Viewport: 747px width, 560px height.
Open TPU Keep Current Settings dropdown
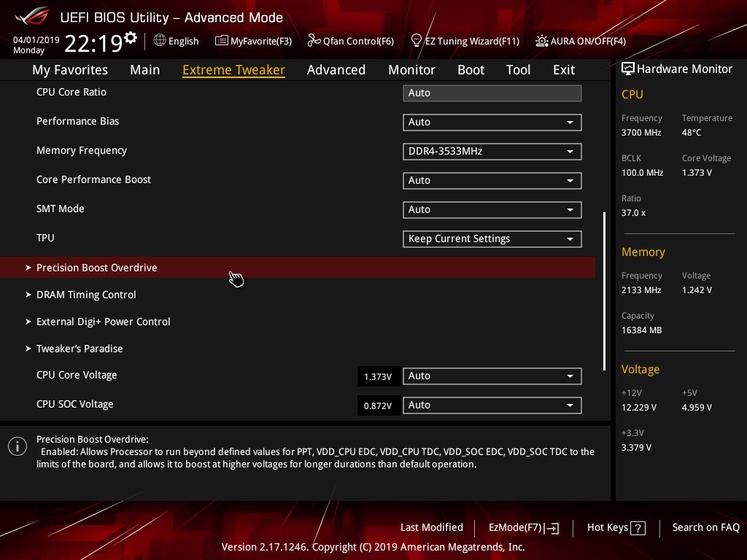pyautogui.click(x=492, y=239)
